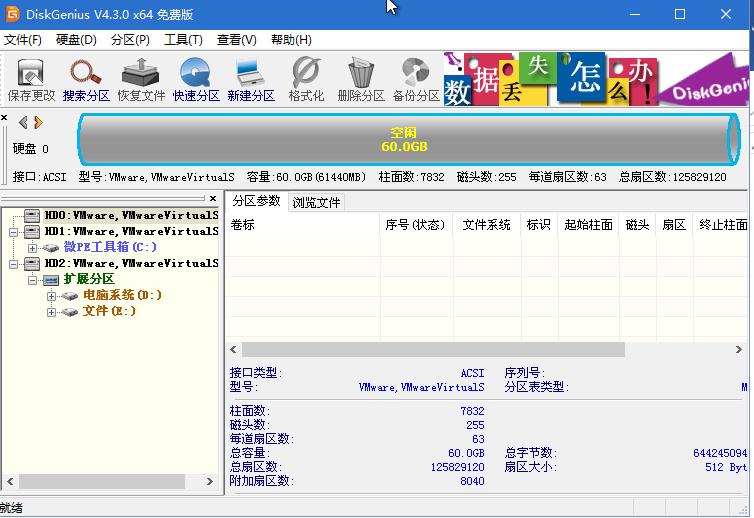
Task: Click the 微PE工具箱 volume icon
Action: tap(50, 248)
